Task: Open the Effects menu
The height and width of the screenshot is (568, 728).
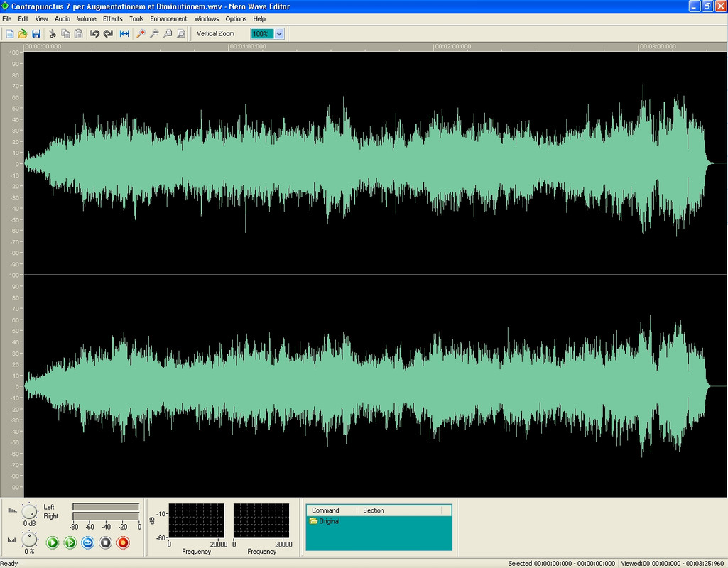Action: click(113, 19)
